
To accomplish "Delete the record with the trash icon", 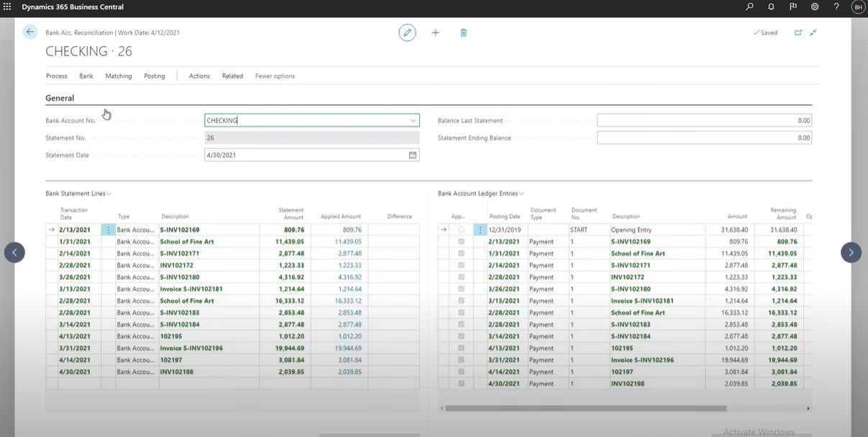I will click(x=464, y=32).
